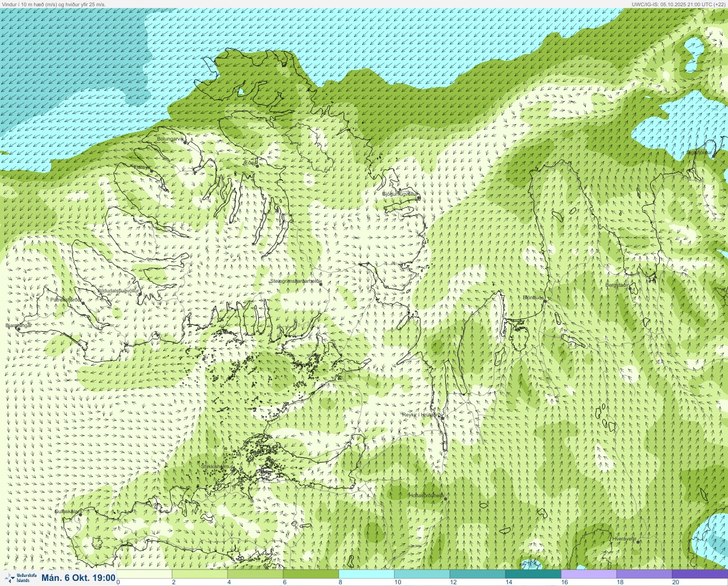728x586 pixels.
Task: Click the 12–14 m/s teal legend swatch
Action: point(478,574)
